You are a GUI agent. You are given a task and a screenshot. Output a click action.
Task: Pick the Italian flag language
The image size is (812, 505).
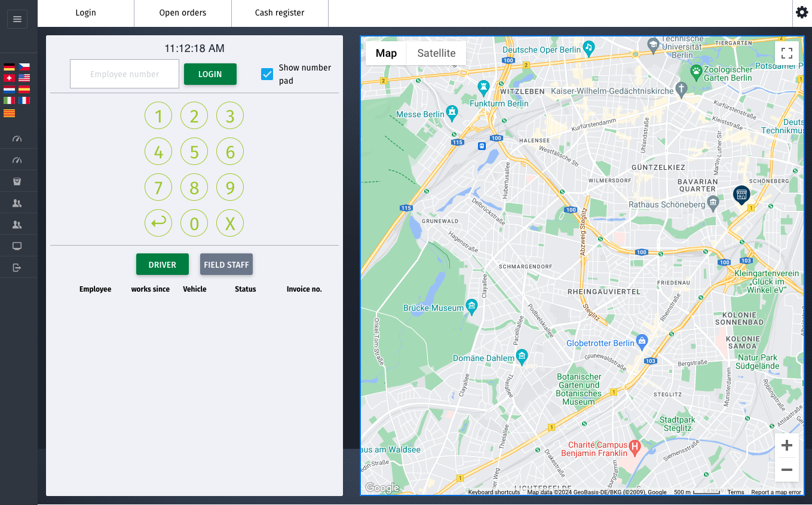pos(9,100)
